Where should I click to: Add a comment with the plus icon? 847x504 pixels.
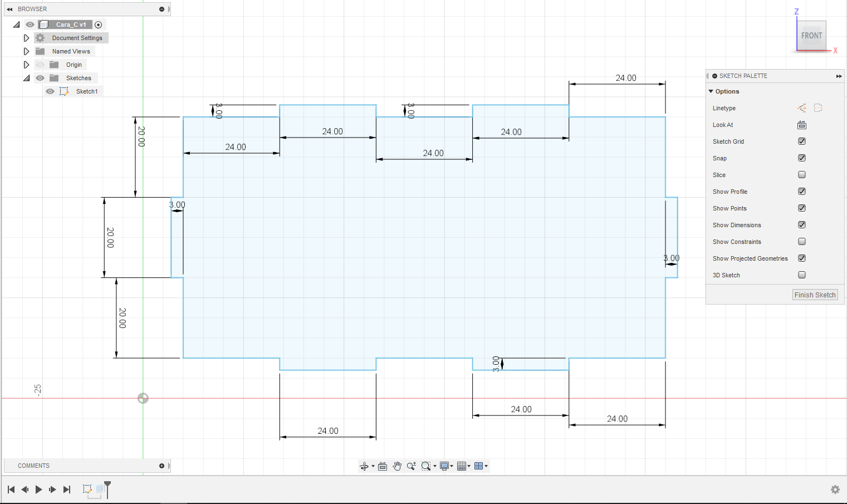[x=161, y=466]
